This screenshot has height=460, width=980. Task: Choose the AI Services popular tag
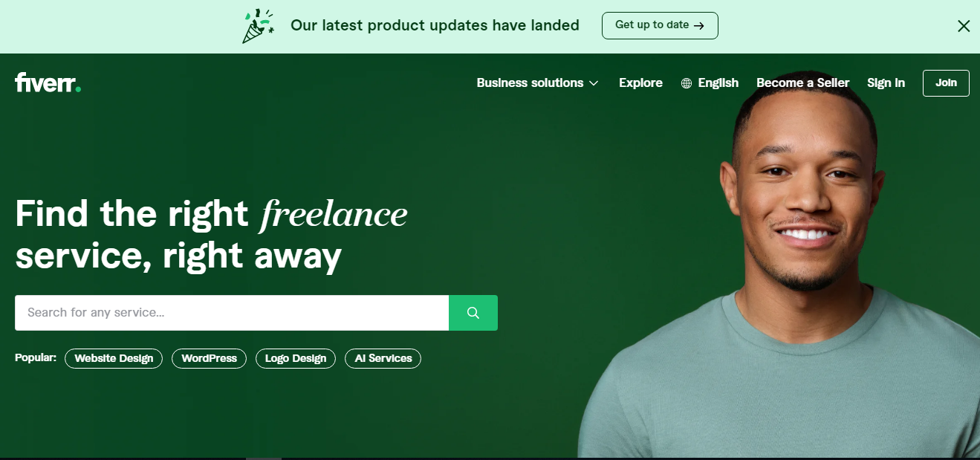pos(383,358)
